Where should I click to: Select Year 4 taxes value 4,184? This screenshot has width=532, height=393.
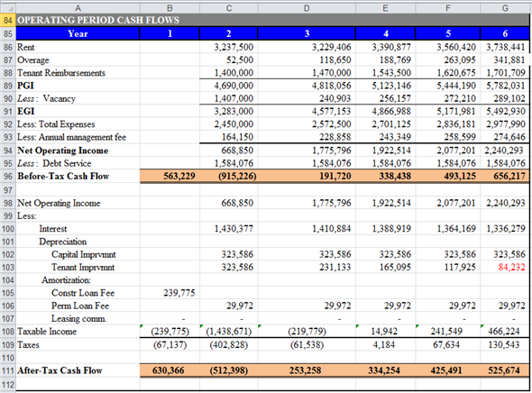pyautogui.click(x=385, y=345)
